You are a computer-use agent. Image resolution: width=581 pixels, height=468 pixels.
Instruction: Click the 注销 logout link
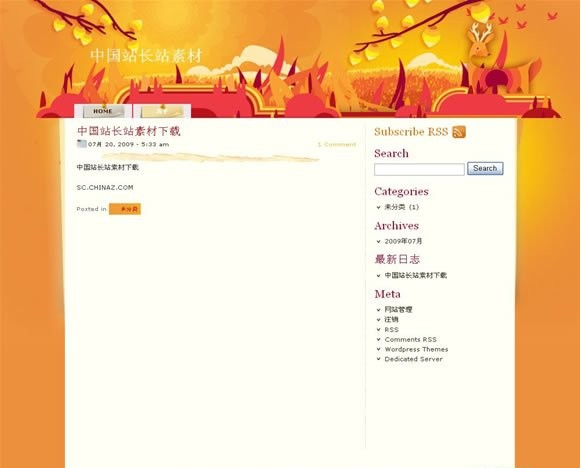click(391, 319)
